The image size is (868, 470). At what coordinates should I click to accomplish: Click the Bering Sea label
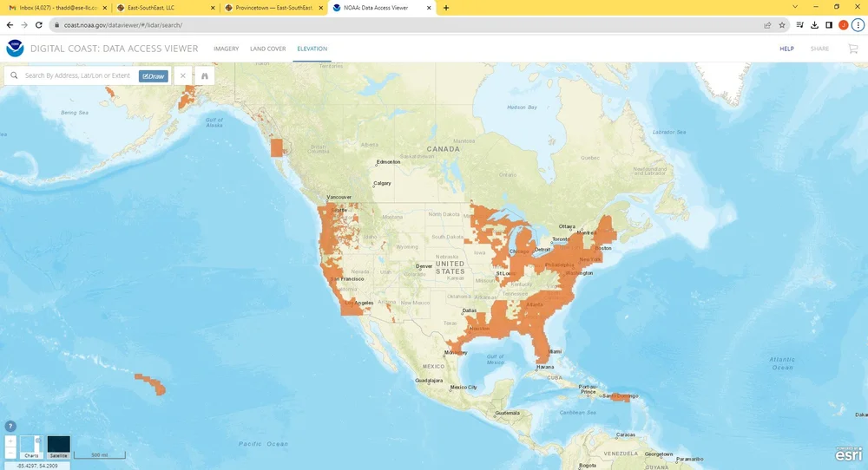(74, 112)
